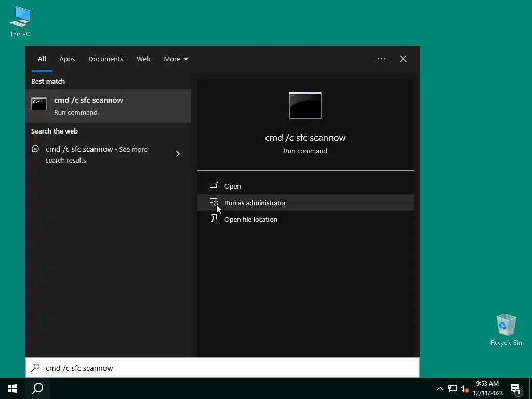Click the Open action's window icon
Viewport: 532px width, 399px height.
[x=214, y=185]
